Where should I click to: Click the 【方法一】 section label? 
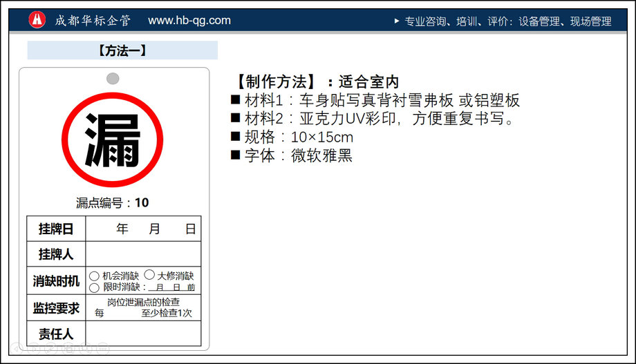pos(122,50)
